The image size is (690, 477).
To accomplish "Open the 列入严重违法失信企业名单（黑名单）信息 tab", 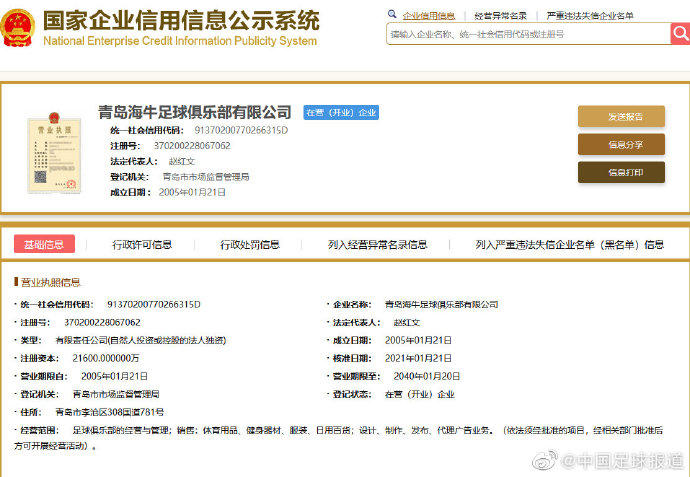I will 569,245.
